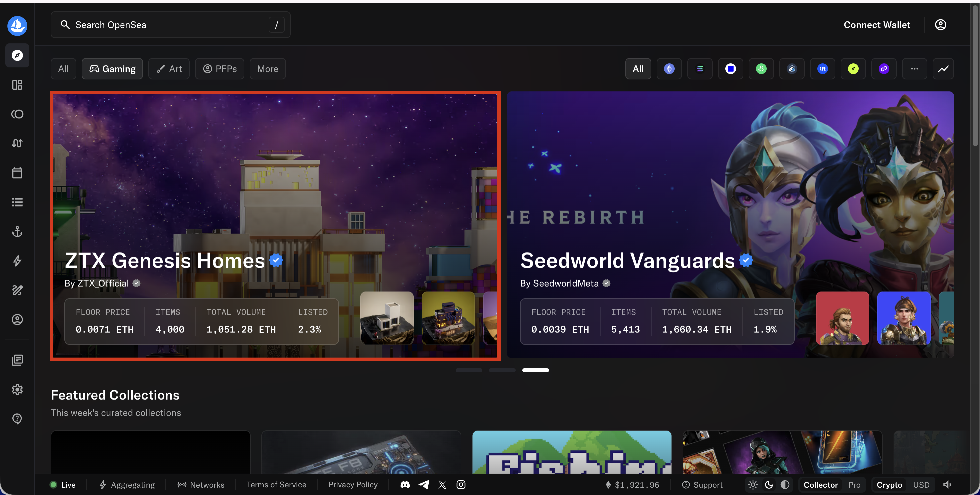Open the anchor Rewards icon in sidebar

click(17, 231)
